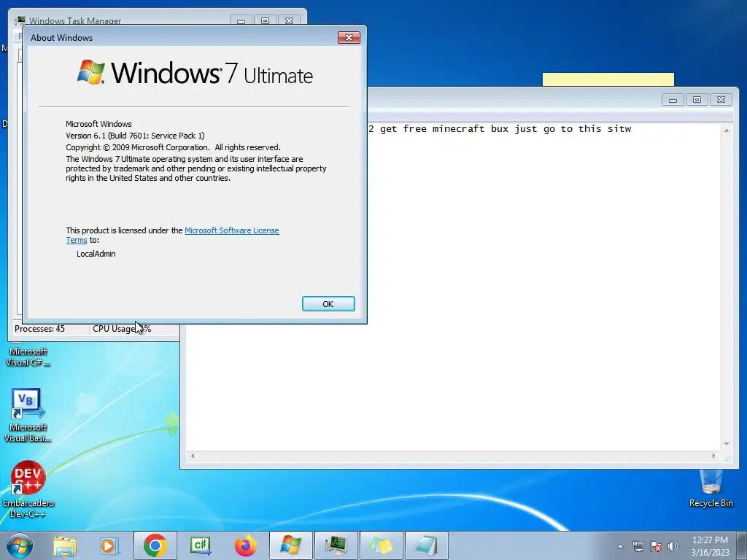Click OK in About Windows dialog
Image resolution: width=747 pixels, height=560 pixels.
point(328,304)
